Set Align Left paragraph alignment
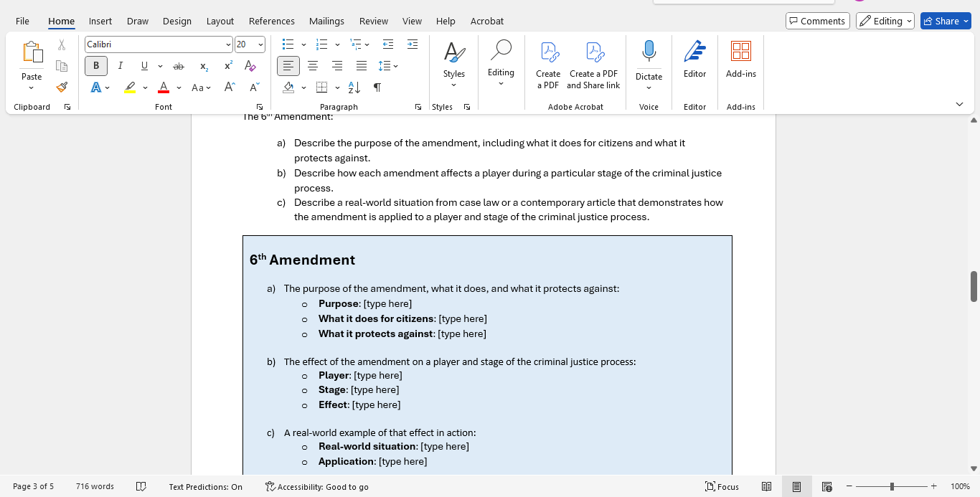Image resolution: width=980 pixels, height=497 pixels. [x=288, y=66]
